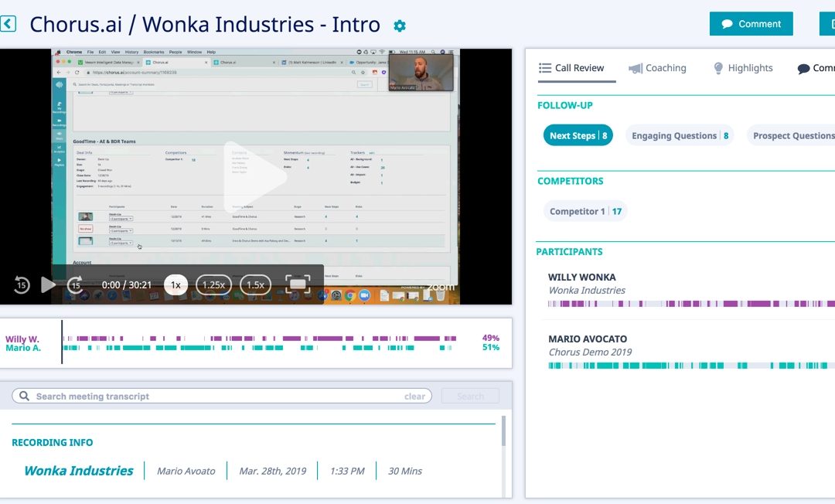The image size is (835, 504).
Task: Click the Mar. 28th, 2019 date
Action: click(273, 471)
